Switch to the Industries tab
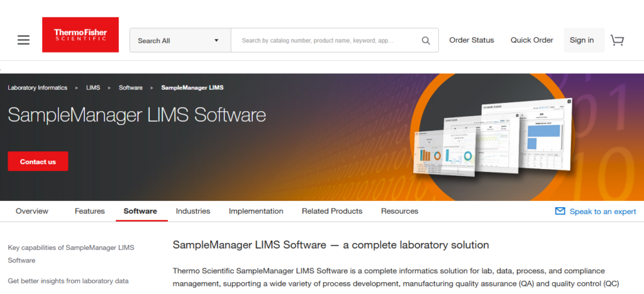The height and width of the screenshot is (294, 644). point(193,211)
